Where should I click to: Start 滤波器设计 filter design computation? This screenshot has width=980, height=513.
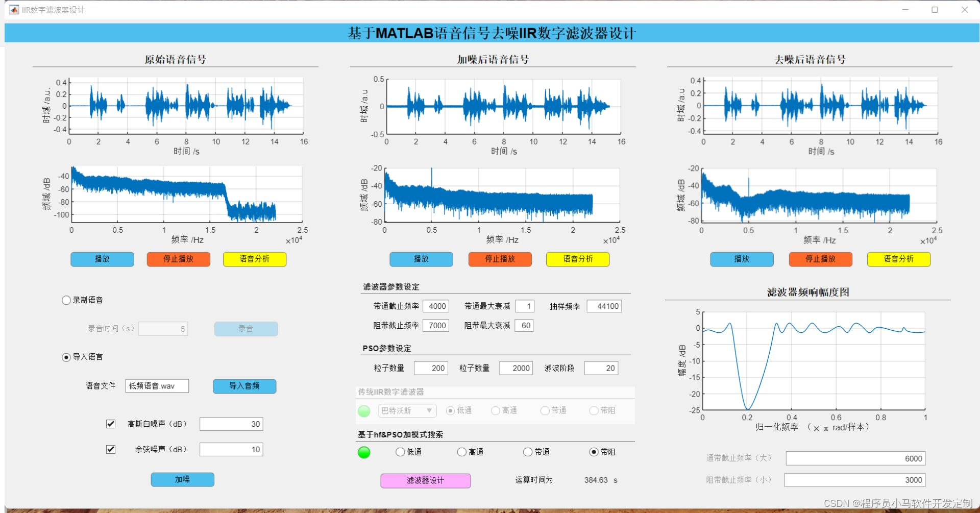coord(425,480)
